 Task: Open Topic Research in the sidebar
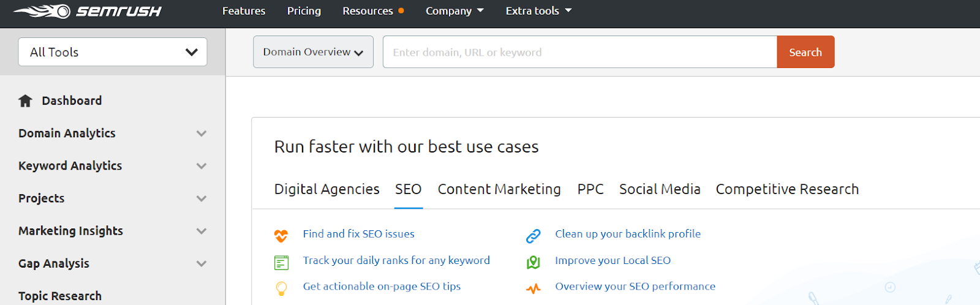click(x=60, y=296)
